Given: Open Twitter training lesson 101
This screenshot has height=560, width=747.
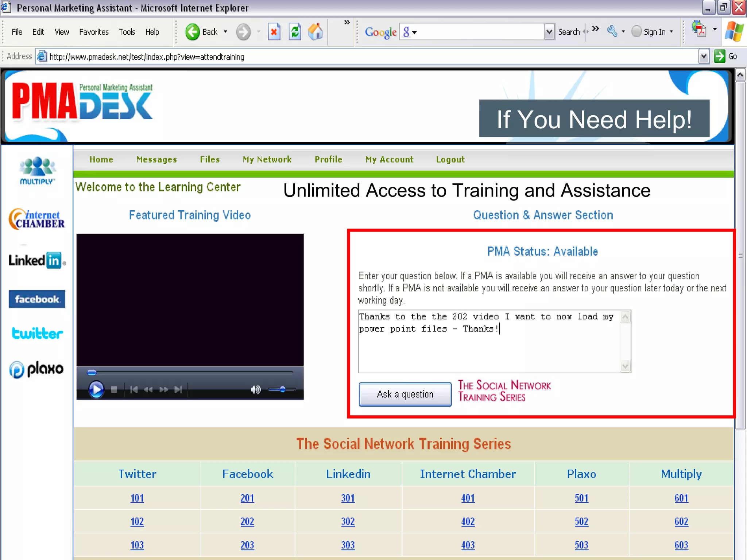Looking at the screenshot, I should [x=137, y=498].
